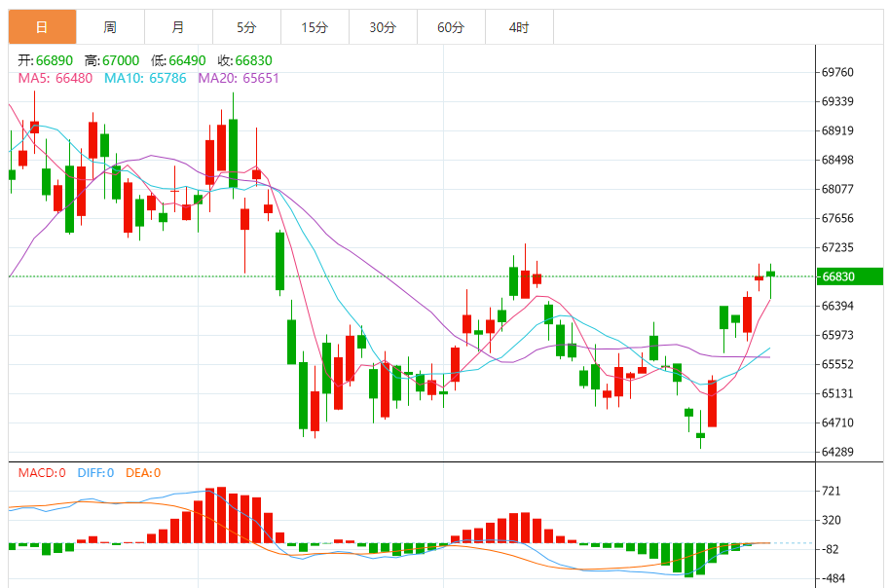
Task: Click the -82 MACD axis label
Action: click(830, 549)
